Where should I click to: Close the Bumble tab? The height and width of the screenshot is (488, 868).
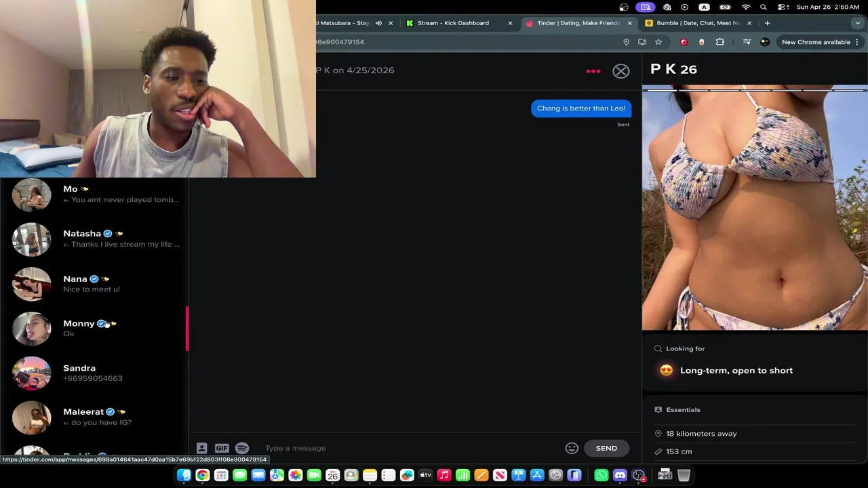pos(749,23)
